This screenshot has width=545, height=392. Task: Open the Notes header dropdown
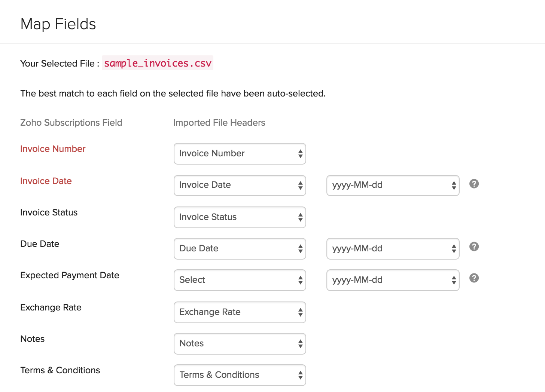(240, 343)
